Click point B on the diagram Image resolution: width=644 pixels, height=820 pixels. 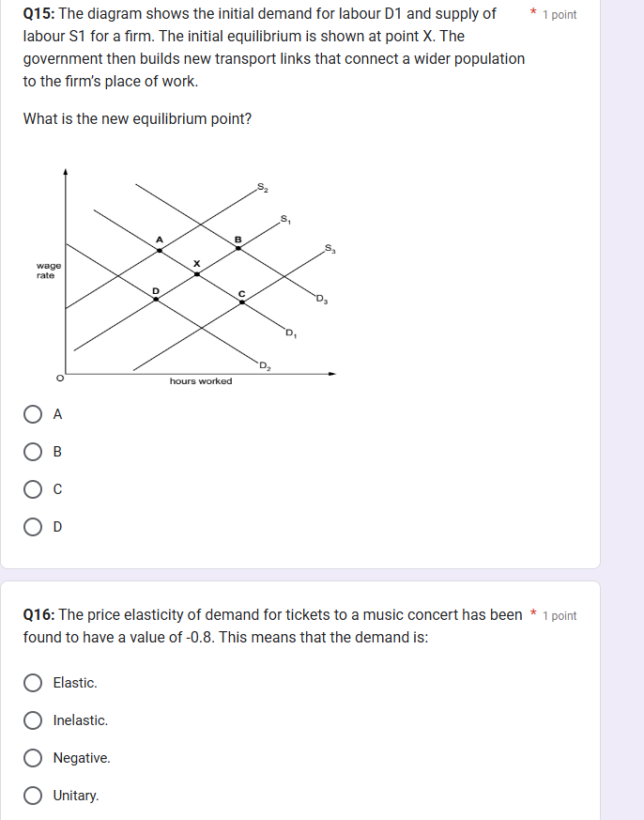tap(238, 248)
